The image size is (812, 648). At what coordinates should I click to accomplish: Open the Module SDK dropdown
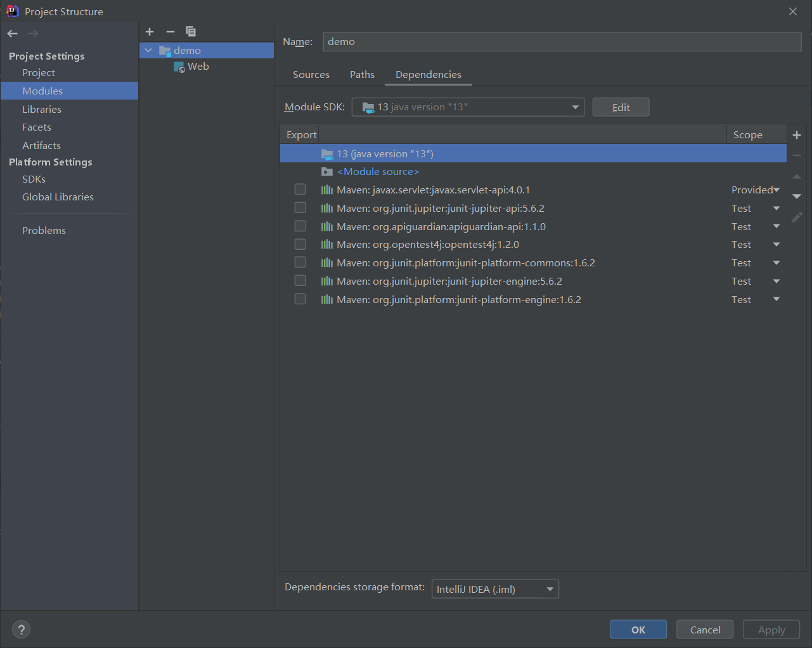pos(468,107)
